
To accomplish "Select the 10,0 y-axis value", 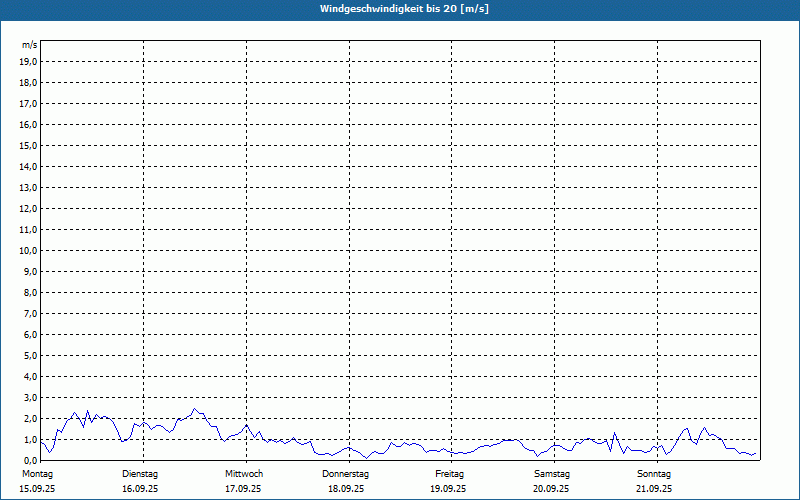I will click(x=28, y=251).
